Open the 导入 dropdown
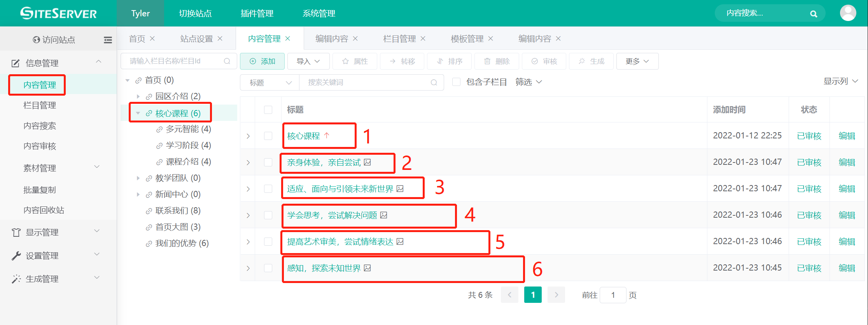The width and height of the screenshot is (868, 325). [308, 61]
